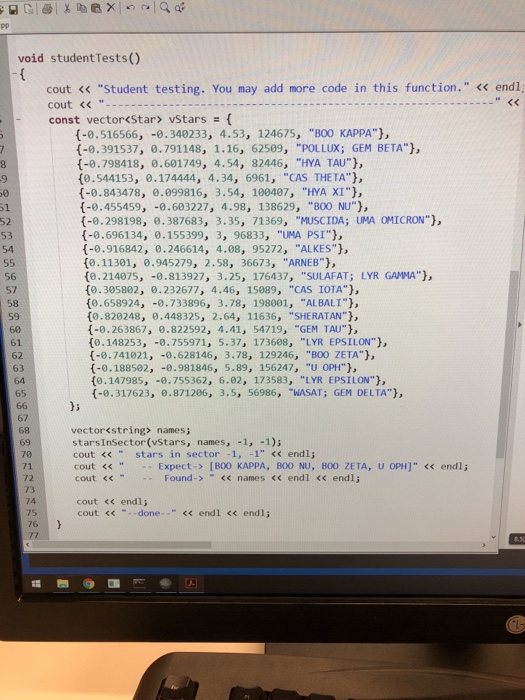Viewport: 525px width, 700px height.
Task: Launch Google Chrome from the taskbar
Action: pyautogui.click(x=88, y=583)
